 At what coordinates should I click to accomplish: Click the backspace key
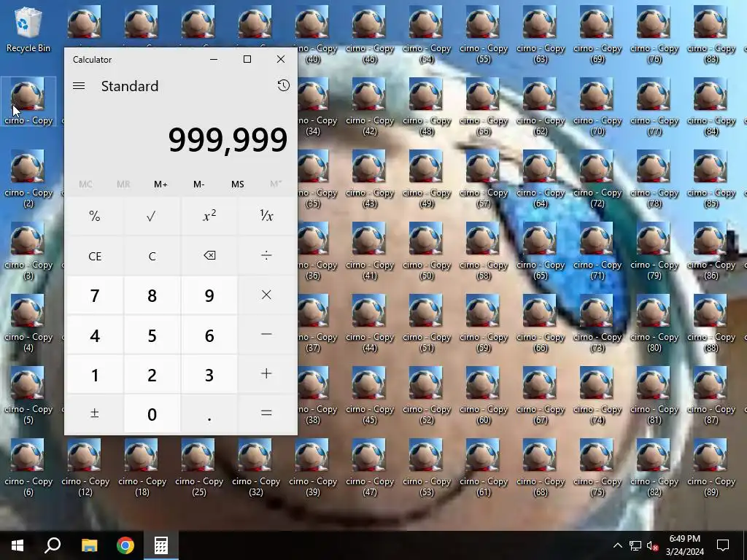(x=209, y=256)
